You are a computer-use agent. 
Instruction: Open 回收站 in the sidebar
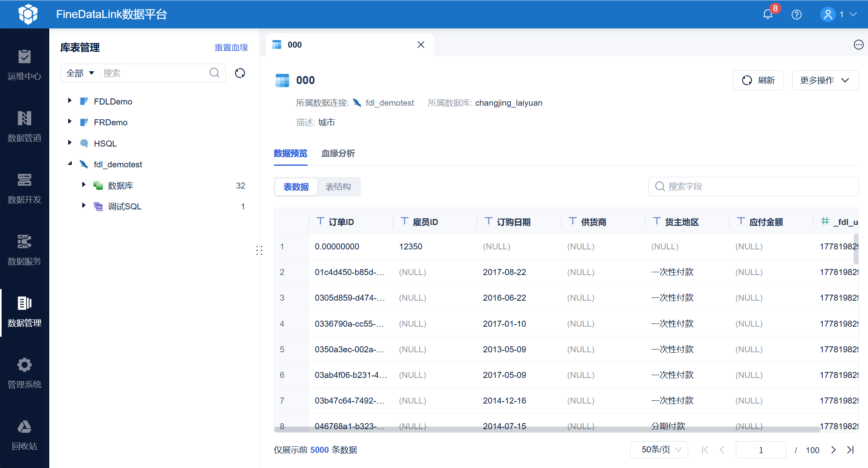tap(24, 435)
